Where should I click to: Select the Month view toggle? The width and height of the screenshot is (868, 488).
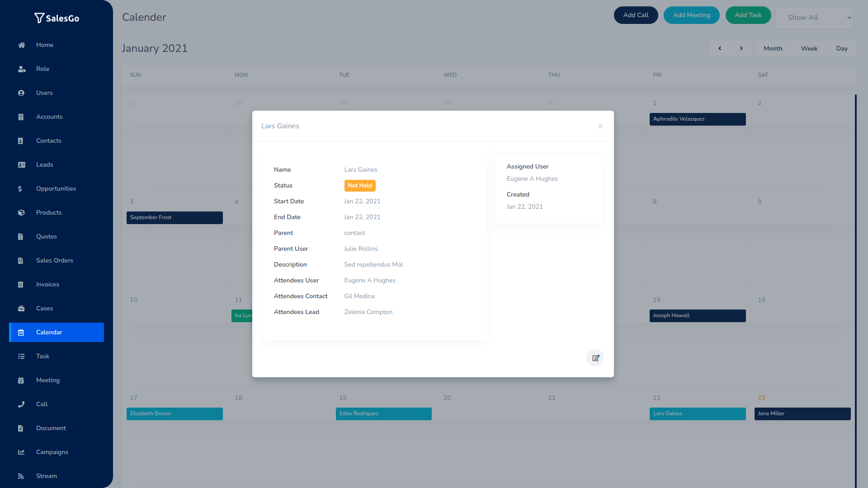(773, 48)
